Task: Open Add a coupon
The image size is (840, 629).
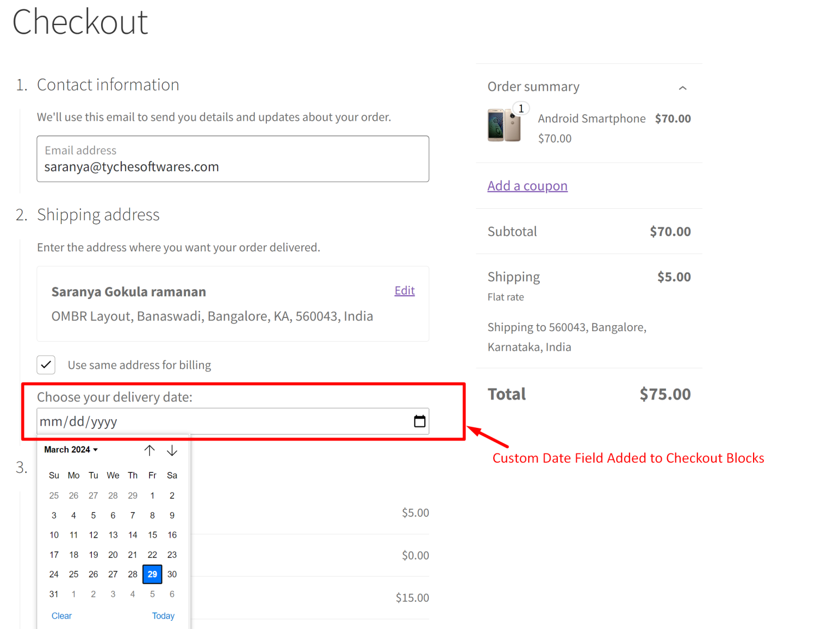Action: 527,185
